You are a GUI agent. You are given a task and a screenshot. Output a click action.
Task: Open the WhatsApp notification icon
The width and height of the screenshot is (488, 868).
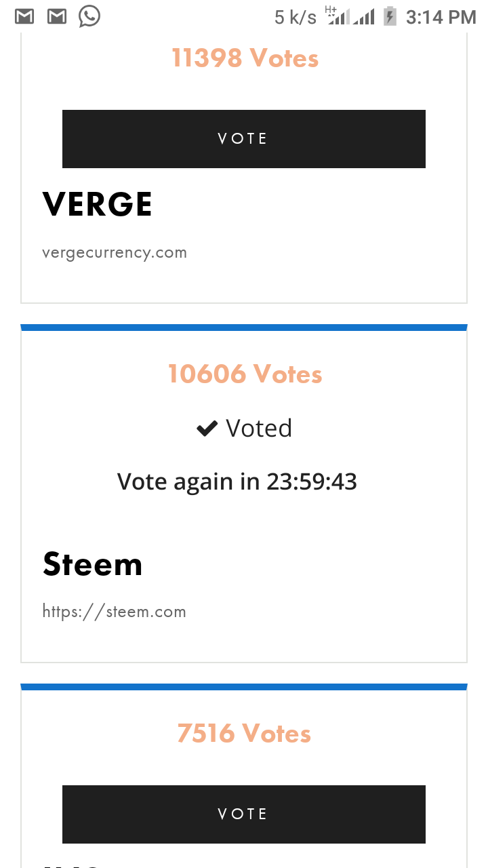(89, 16)
